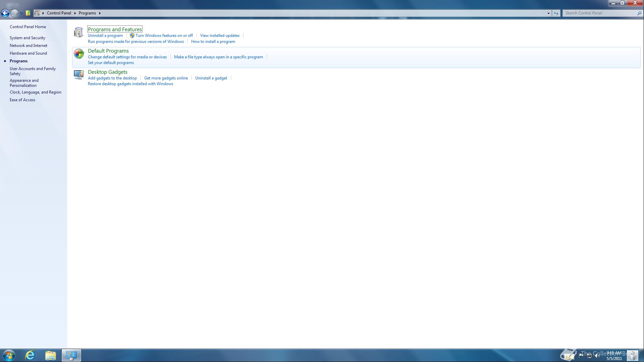The image size is (644, 362).
Task: Click Uninstall a gadget
Action: (x=211, y=78)
